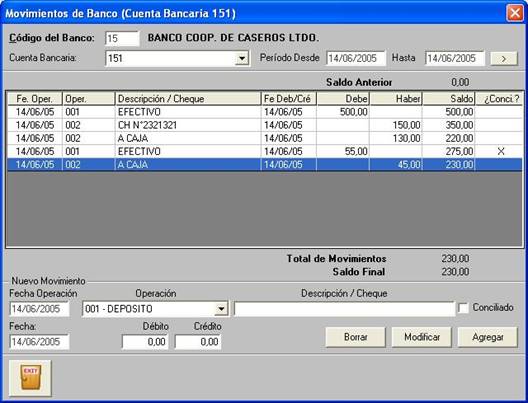Expand the Operación combo box
Screen dimensions: 528x403
click(221, 309)
